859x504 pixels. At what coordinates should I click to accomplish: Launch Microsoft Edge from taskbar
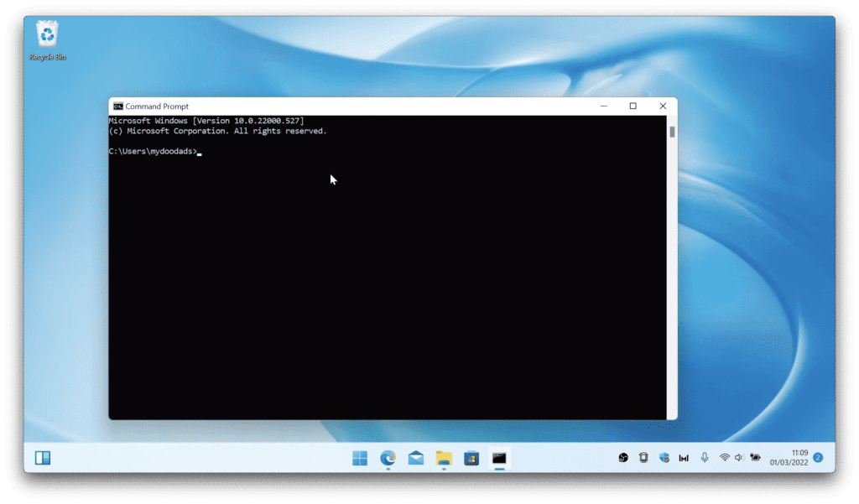click(388, 458)
